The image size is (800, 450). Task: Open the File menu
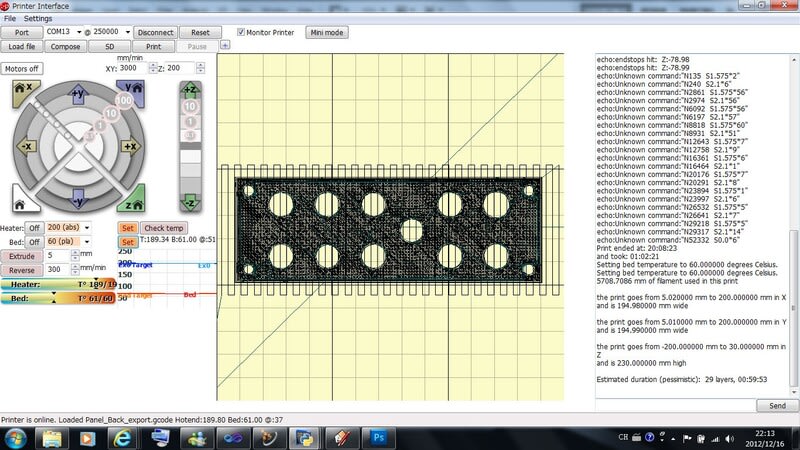(x=10, y=18)
